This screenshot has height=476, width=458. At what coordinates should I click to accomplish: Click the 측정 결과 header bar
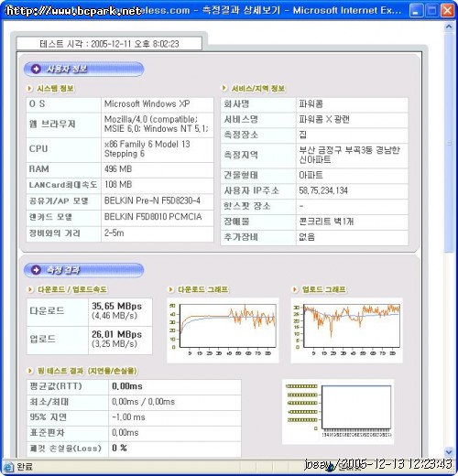pyautogui.click(x=83, y=270)
